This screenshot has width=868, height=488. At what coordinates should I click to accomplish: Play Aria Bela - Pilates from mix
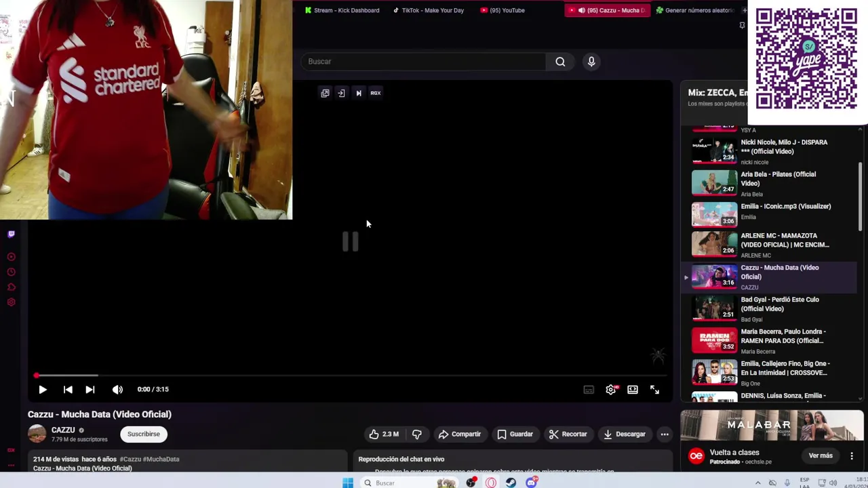coord(770,184)
